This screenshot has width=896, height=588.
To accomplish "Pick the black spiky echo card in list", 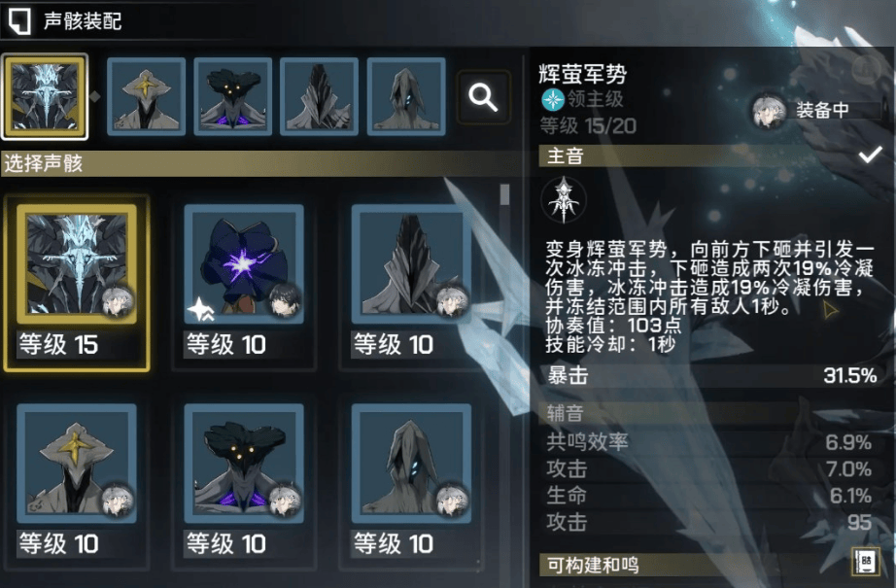I will point(411,284).
